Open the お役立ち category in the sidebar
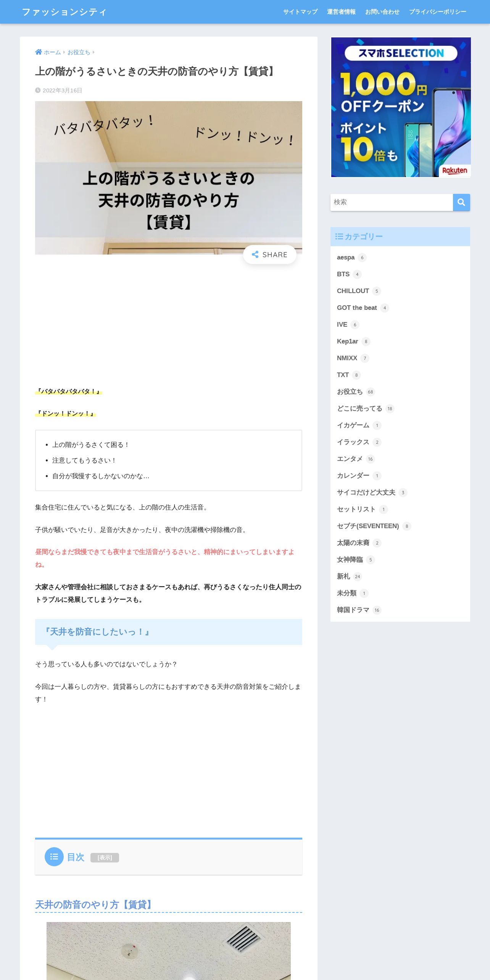Viewport: 490px width, 980px height. tap(350, 392)
